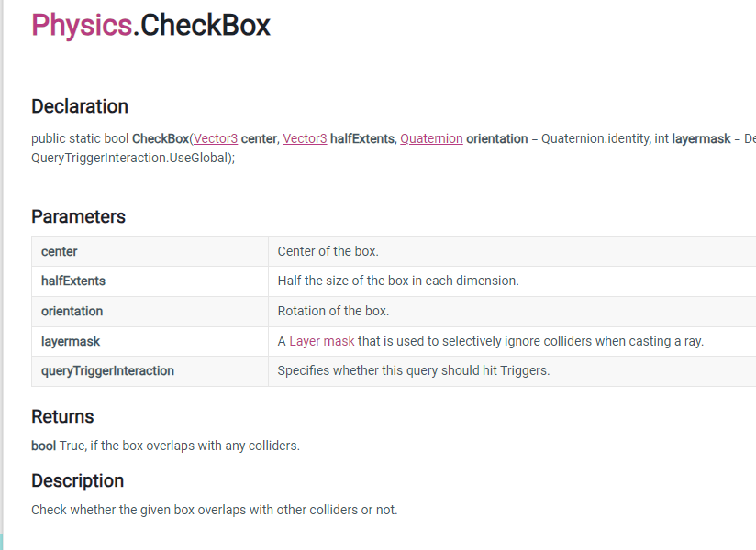Click Vector3 link before center parameter
The image size is (756, 550).
click(216, 138)
